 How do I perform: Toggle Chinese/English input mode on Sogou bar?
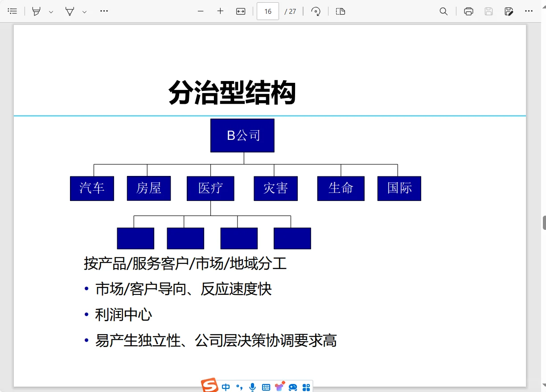[226, 387]
